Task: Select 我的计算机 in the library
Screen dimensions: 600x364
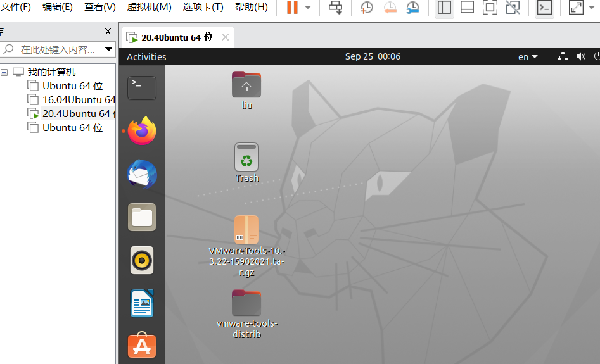Action: tap(51, 72)
